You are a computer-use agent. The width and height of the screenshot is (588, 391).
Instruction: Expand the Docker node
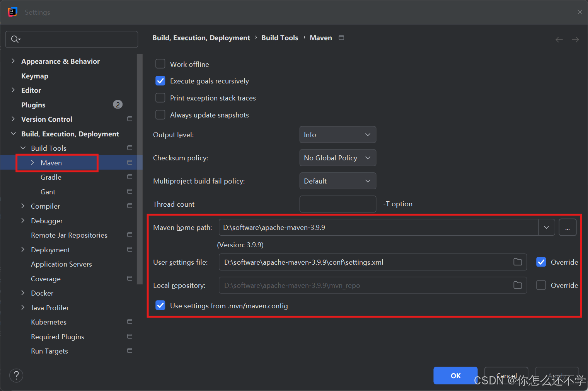[x=23, y=293]
